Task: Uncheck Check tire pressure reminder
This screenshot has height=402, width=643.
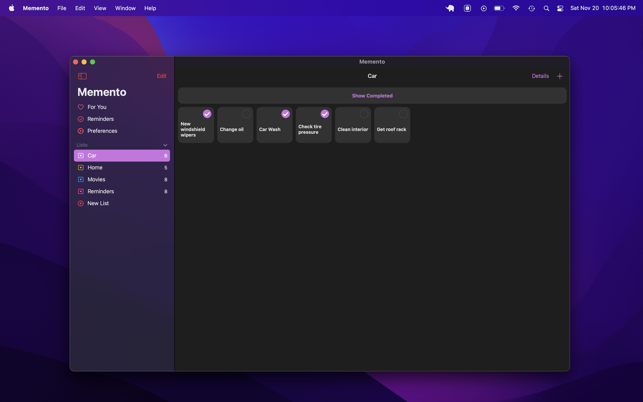Action: point(324,114)
